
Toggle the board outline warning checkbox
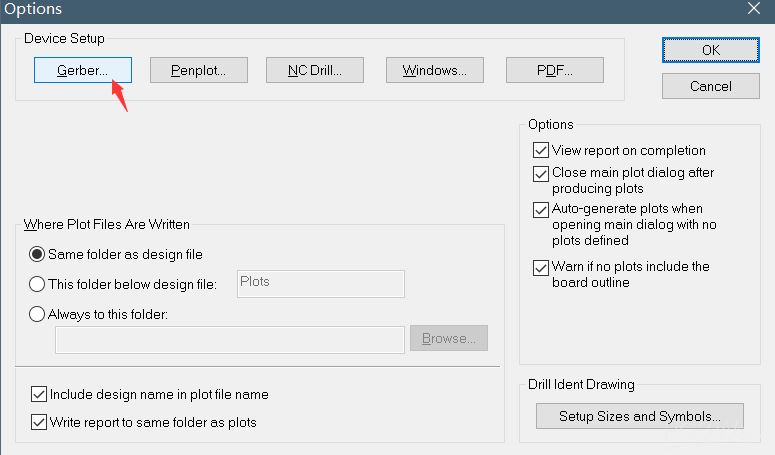(x=541, y=267)
